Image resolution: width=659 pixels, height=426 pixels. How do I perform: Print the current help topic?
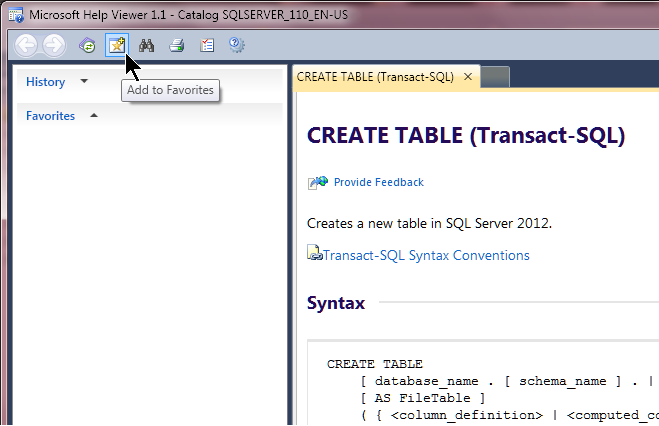coord(177,45)
